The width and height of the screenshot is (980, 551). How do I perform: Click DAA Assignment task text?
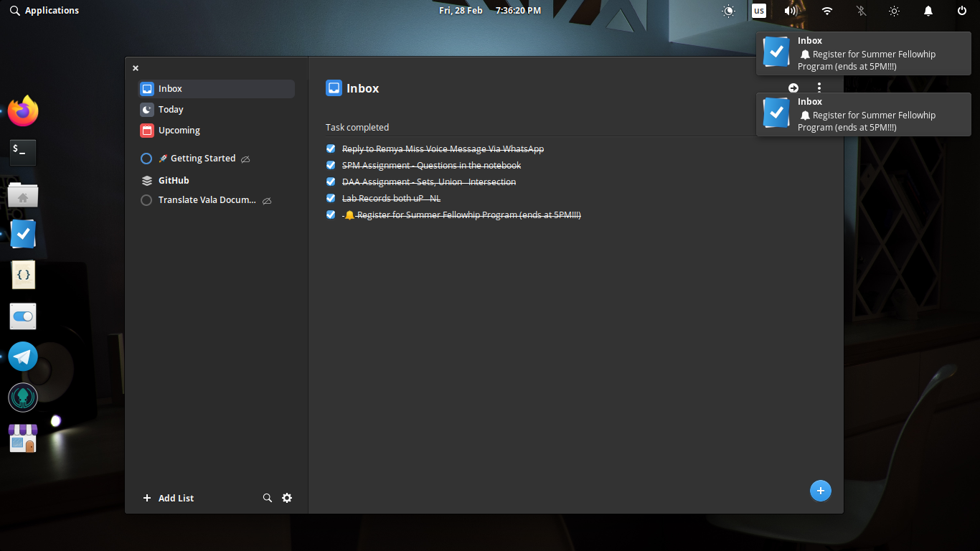pyautogui.click(x=429, y=182)
